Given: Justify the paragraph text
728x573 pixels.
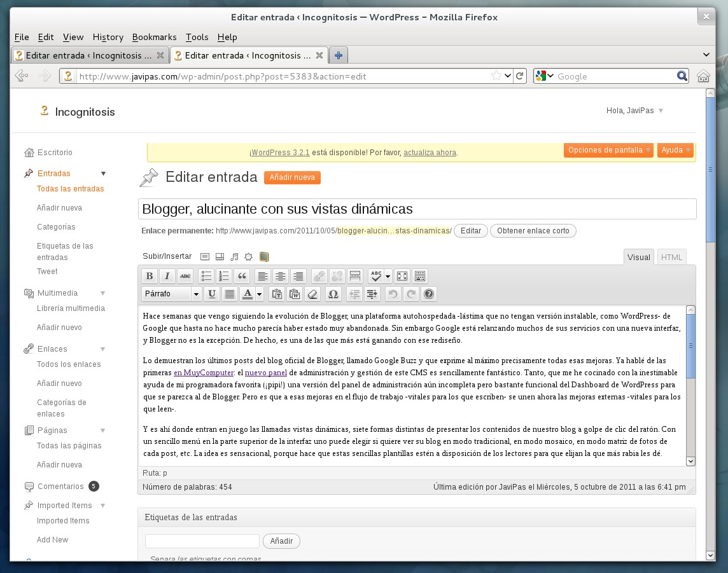Looking at the screenshot, I should point(229,294).
